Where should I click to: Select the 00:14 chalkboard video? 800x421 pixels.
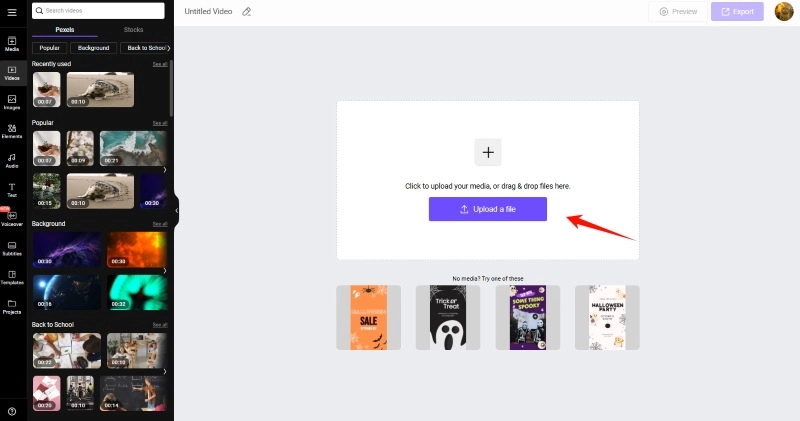[x=133, y=393]
